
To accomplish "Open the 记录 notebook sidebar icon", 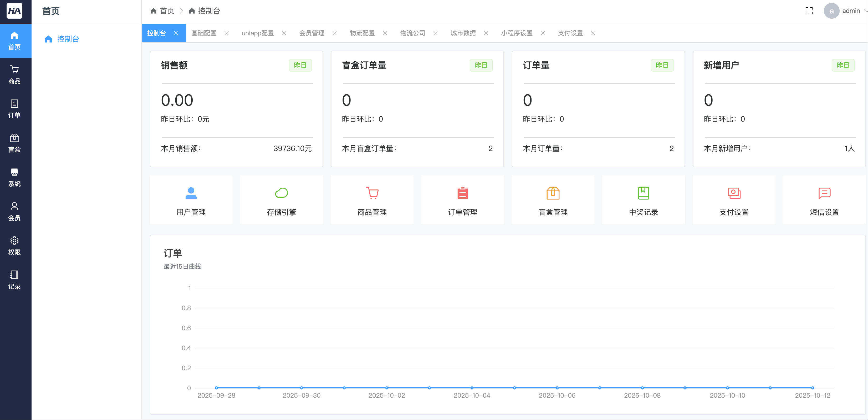I will coord(14,274).
